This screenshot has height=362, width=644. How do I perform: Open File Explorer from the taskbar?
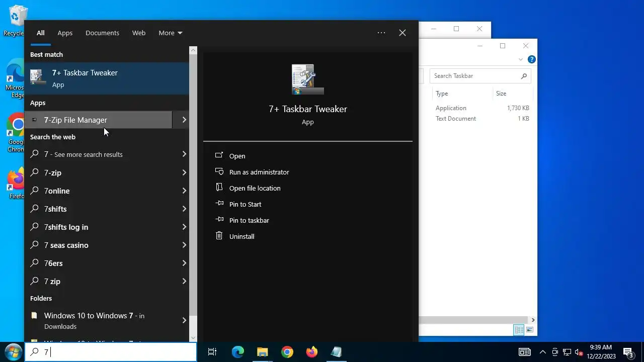[x=263, y=352]
